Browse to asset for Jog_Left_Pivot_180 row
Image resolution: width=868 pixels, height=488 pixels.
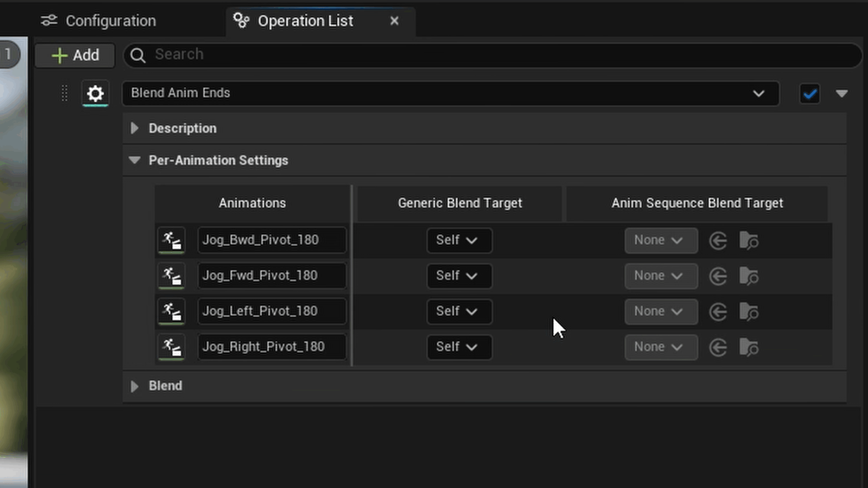click(749, 312)
